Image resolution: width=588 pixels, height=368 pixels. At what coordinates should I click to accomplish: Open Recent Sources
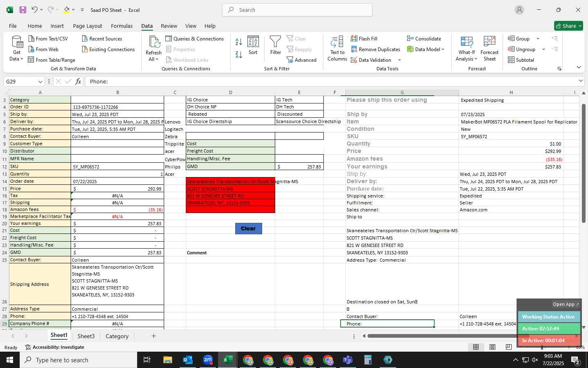[102, 38]
